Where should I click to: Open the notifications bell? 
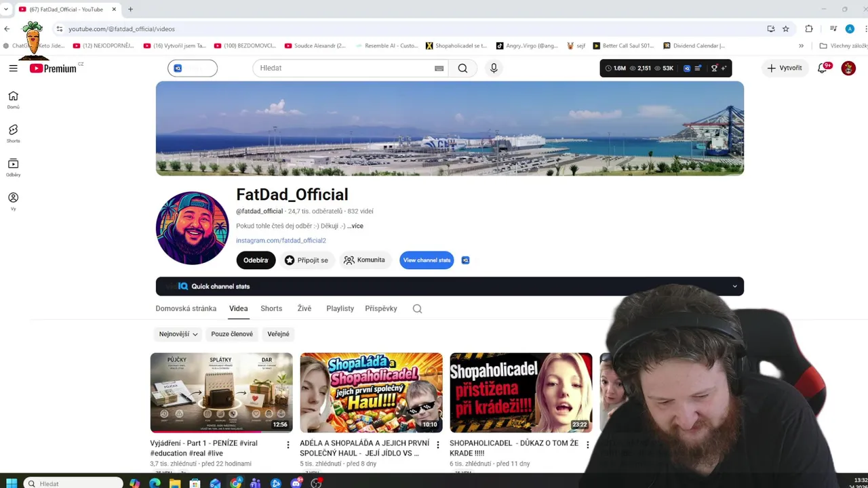pyautogui.click(x=823, y=68)
